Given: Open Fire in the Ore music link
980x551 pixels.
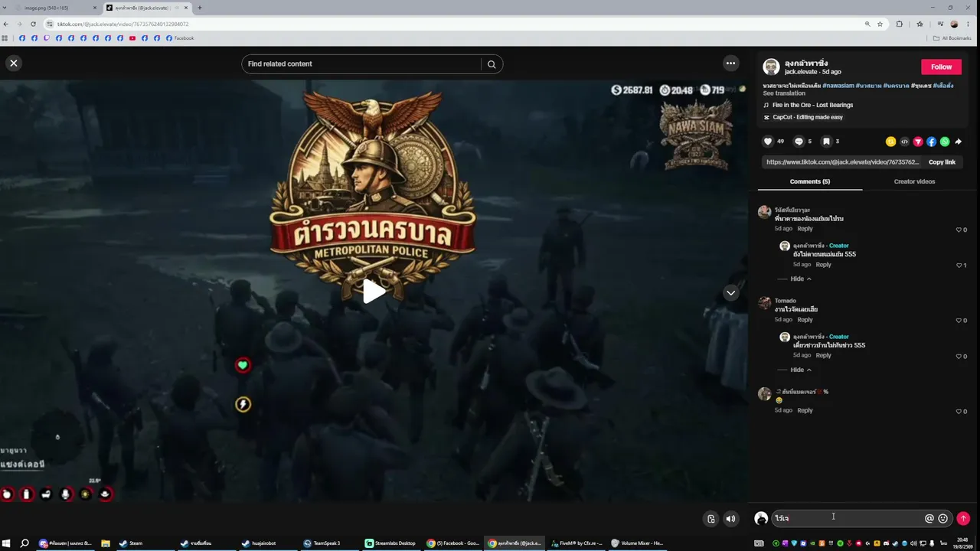Looking at the screenshot, I should [812, 105].
